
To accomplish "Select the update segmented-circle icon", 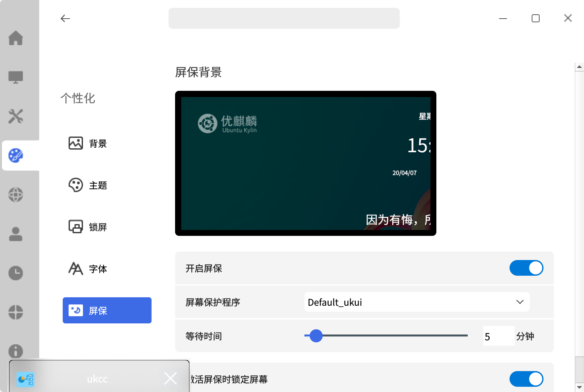I will coord(16,313).
